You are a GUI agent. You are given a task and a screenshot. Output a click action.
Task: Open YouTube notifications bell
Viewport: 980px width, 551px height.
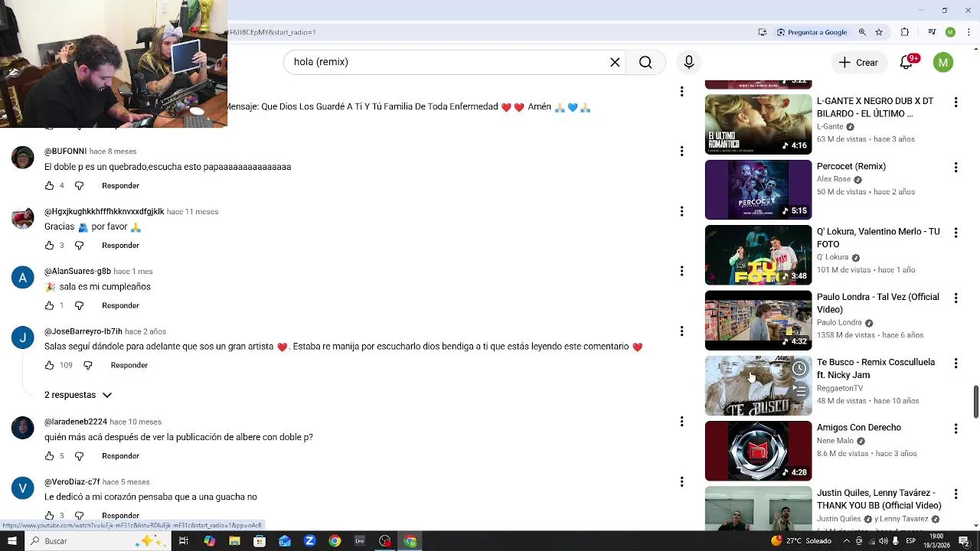[x=906, y=63]
